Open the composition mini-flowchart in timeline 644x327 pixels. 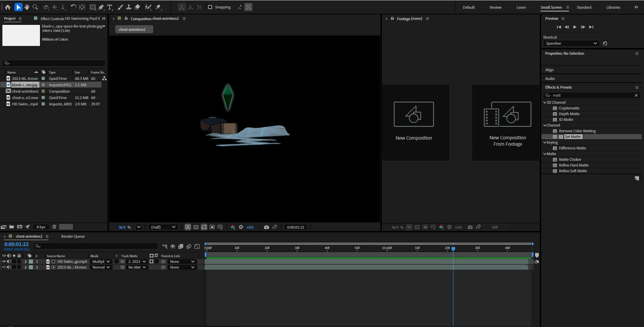pos(165,246)
